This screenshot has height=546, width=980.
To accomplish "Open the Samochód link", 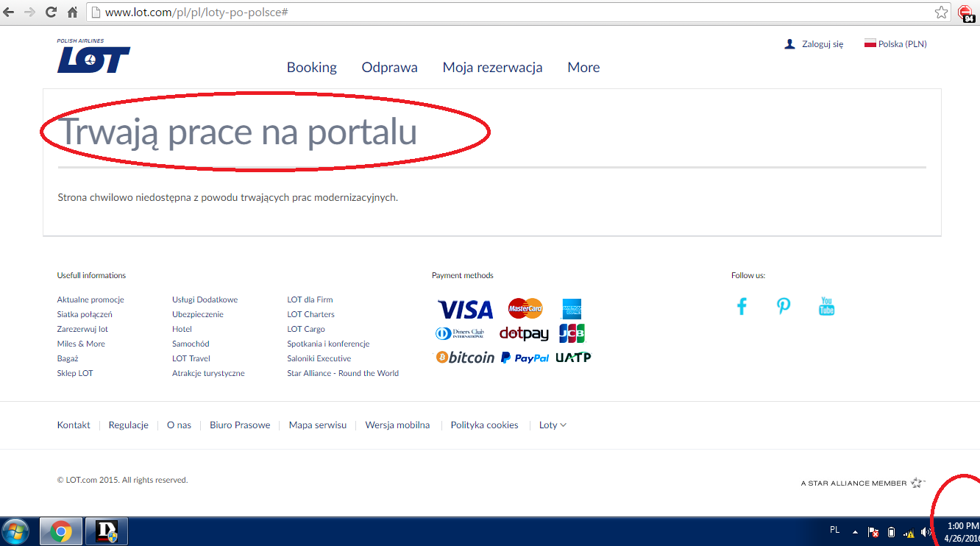I will click(x=191, y=344).
